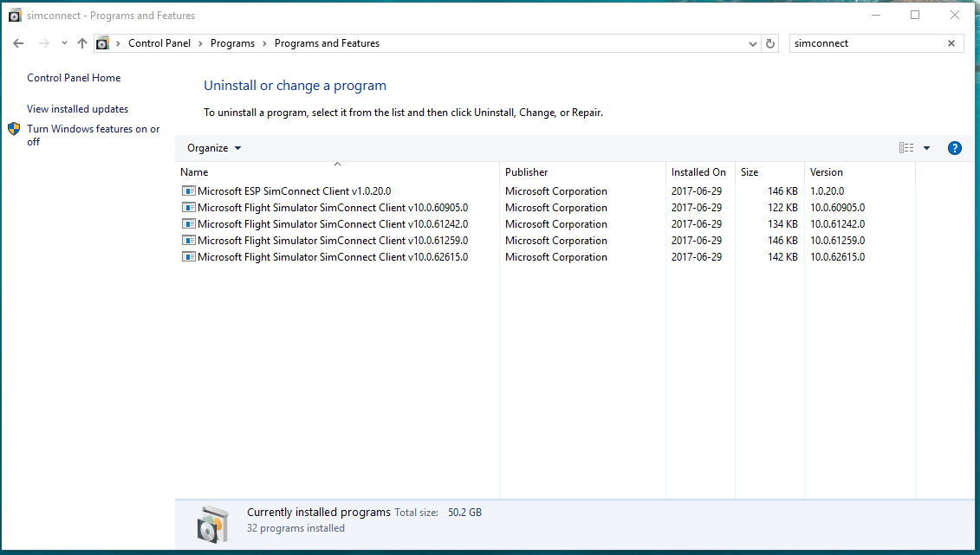Select SimConnect Client v10.0.61259.0 entry

[x=333, y=241]
